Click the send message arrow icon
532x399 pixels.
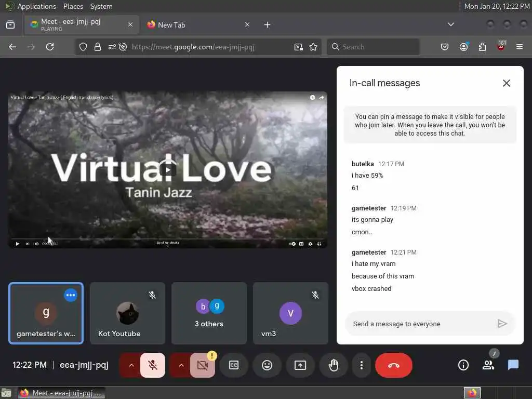pyautogui.click(x=502, y=324)
